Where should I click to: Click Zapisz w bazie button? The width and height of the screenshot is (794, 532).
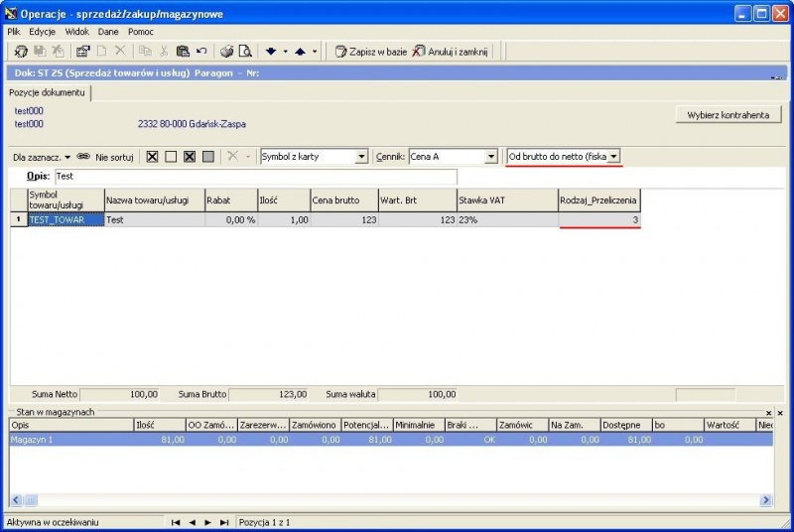click(x=371, y=52)
